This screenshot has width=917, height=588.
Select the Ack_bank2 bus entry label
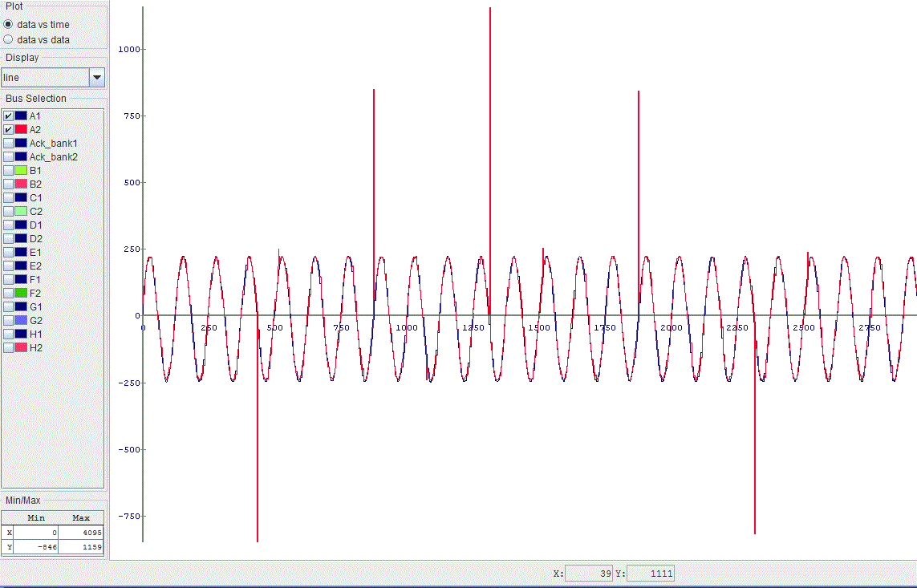53,156
